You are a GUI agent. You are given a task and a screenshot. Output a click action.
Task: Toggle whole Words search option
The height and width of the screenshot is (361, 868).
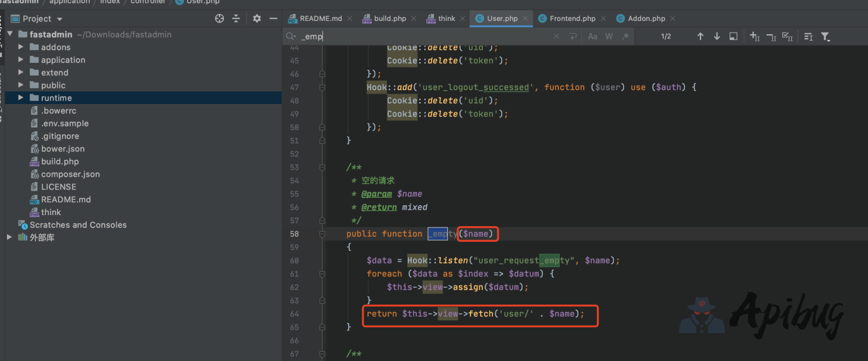609,36
